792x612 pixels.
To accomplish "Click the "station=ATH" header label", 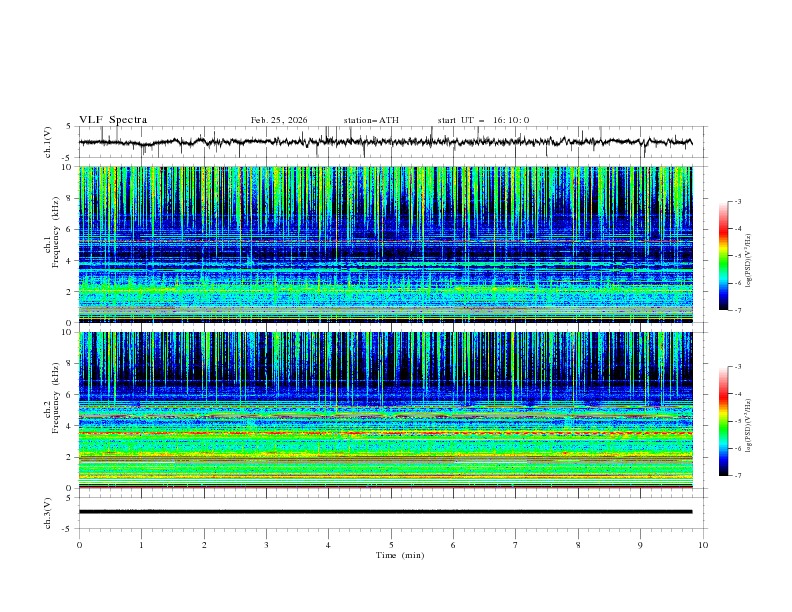I will (x=371, y=120).
